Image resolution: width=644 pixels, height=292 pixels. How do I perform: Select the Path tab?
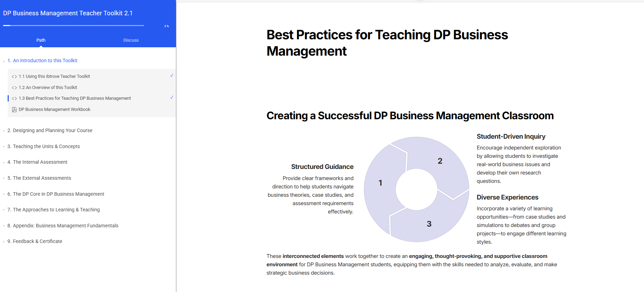point(41,40)
